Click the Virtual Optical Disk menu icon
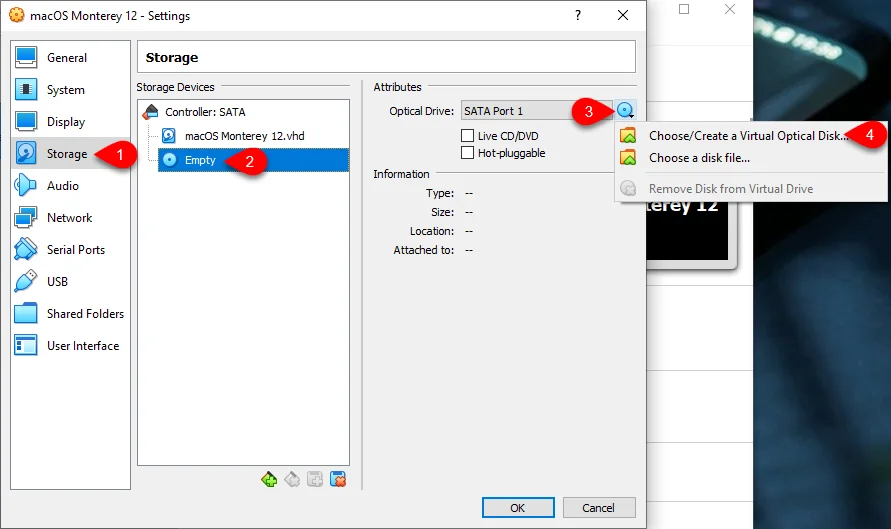Screen dimensions: 891x529 click(628, 136)
